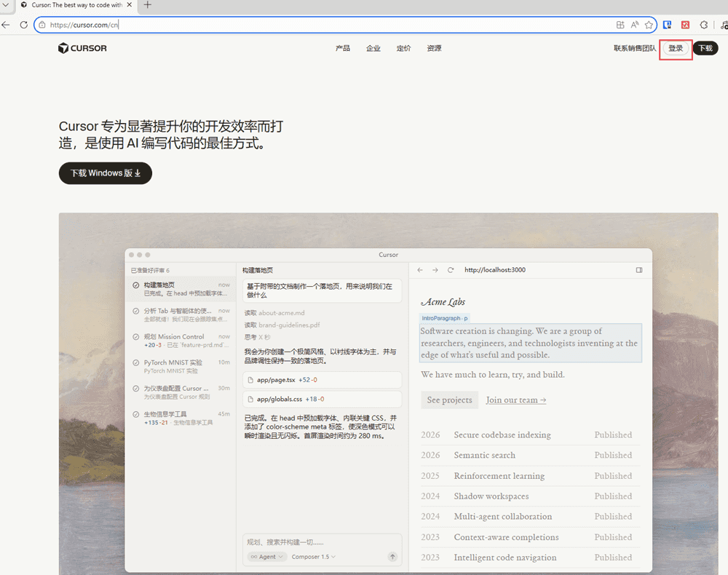Screen dimensions: 728x575
Task: Go to the 定价 menu item
Action: pos(403,49)
